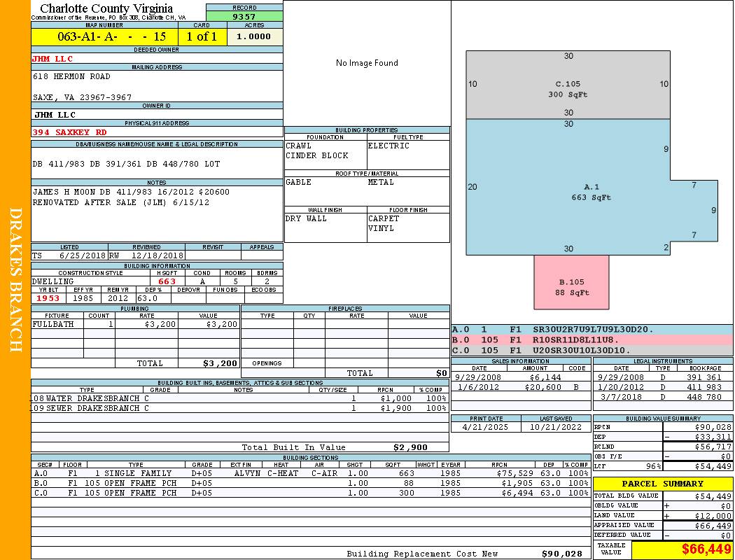This screenshot has height=560, width=735.
Task: Click the FULLBATH plumbing fixture row
Action: (135, 324)
